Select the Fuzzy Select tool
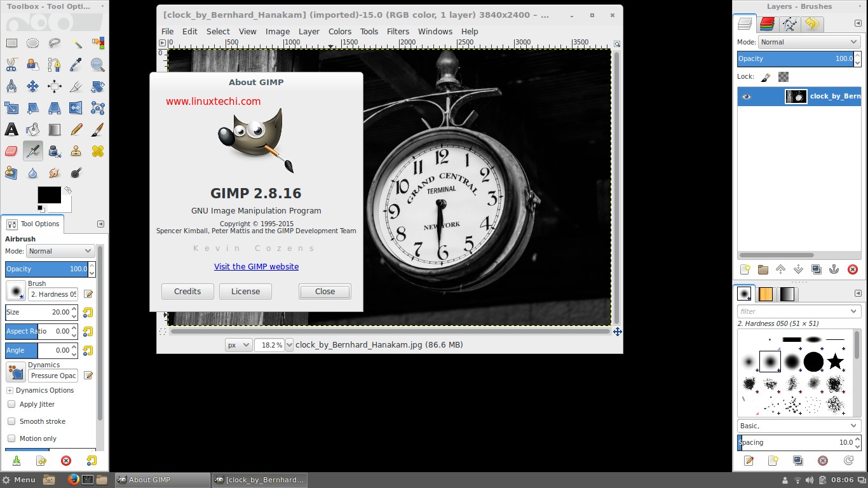 76,43
